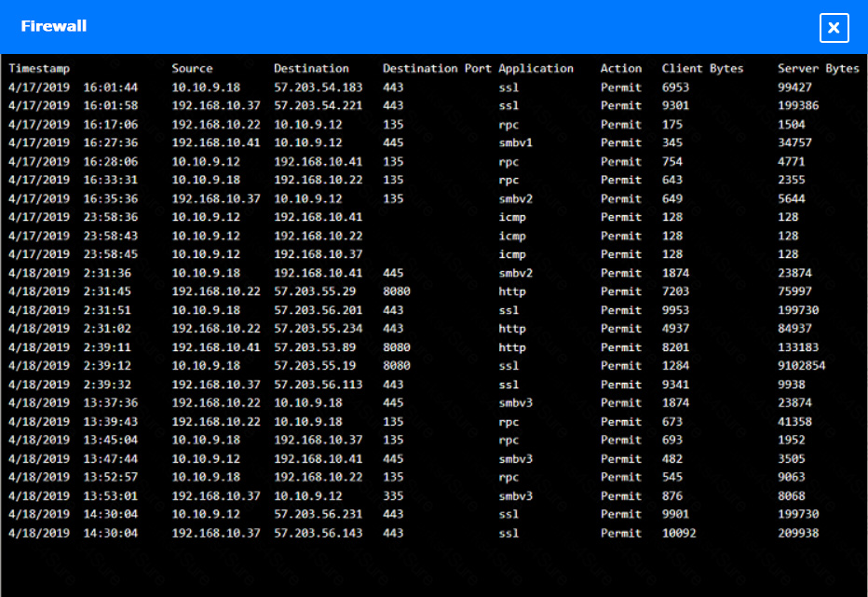Select the smbv1 log entry

click(373, 142)
